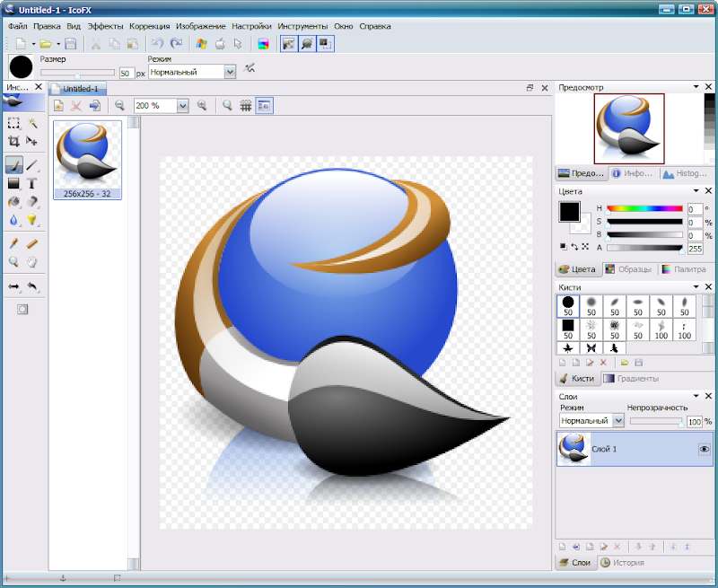Zoom in using the plus magnifier icon

(202, 106)
